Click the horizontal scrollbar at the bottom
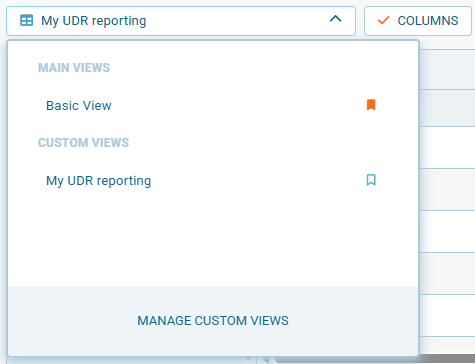This screenshot has width=475, height=364. coord(375,360)
